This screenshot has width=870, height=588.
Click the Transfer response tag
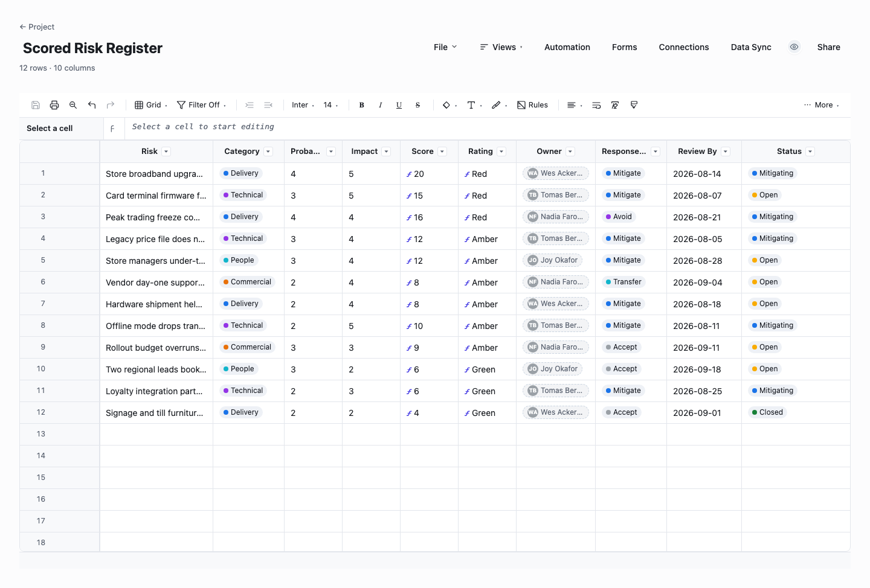pyautogui.click(x=623, y=282)
